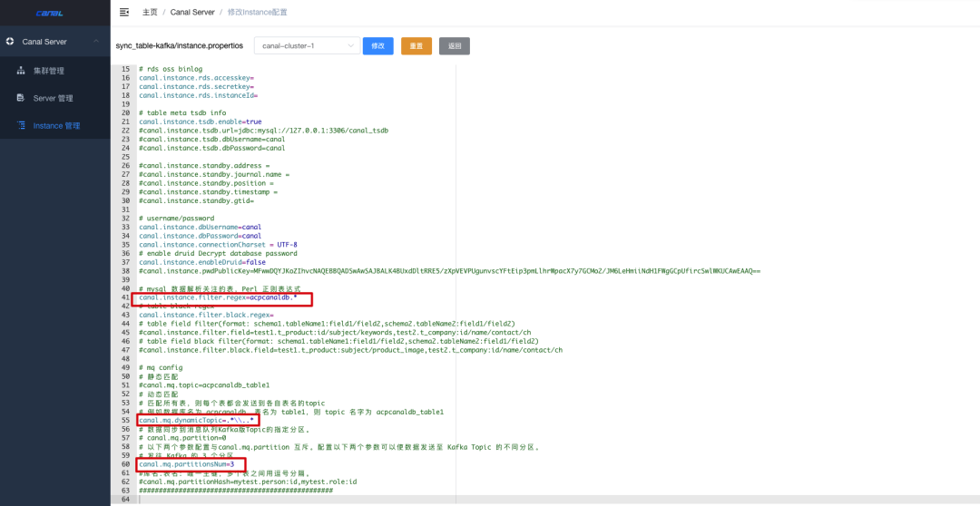Click line canal.instance.dbPassword=canal
Viewport: 980px width, 506px height.
pyautogui.click(x=200, y=236)
